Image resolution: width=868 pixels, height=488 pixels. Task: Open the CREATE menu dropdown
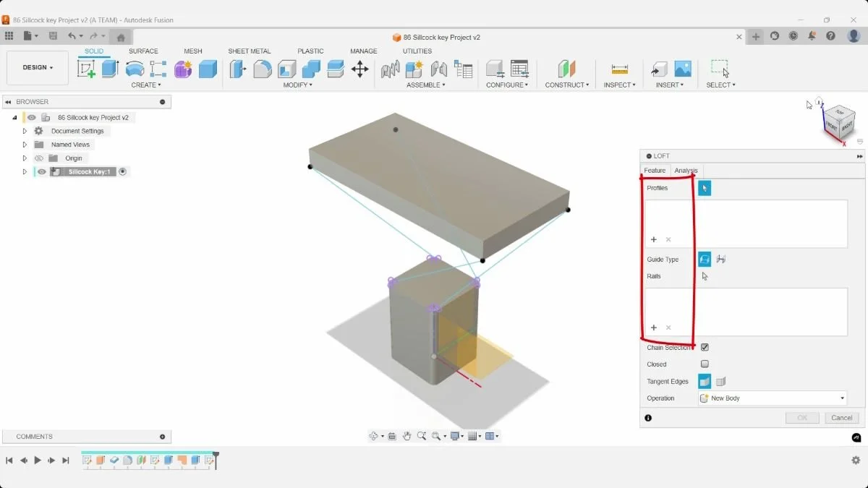point(146,85)
